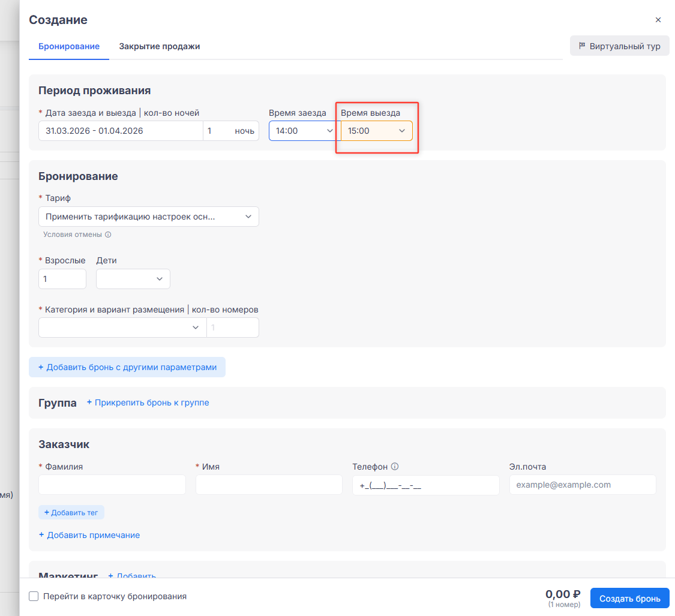Expand the Тариф dropdown
Viewport: 675px width, 616px height.
click(x=148, y=217)
